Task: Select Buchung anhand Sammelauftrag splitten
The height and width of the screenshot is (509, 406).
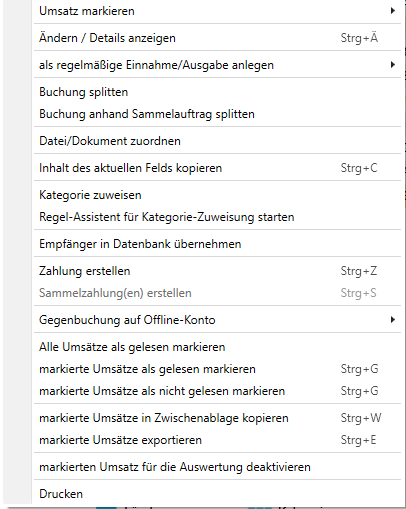Action: click(217, 114)
